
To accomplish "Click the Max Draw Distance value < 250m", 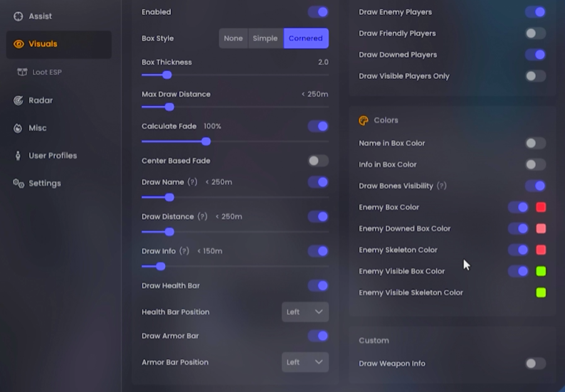I will (315, 95).
